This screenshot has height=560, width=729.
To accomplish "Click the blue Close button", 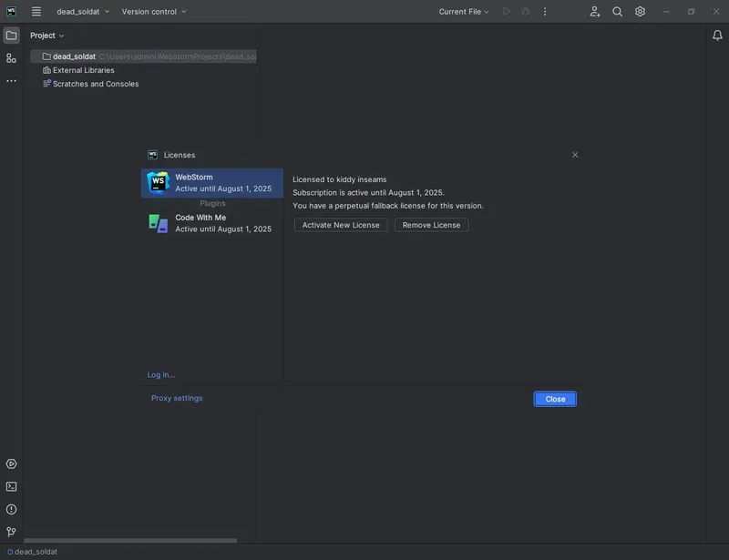I will click(x=555, y=399).
